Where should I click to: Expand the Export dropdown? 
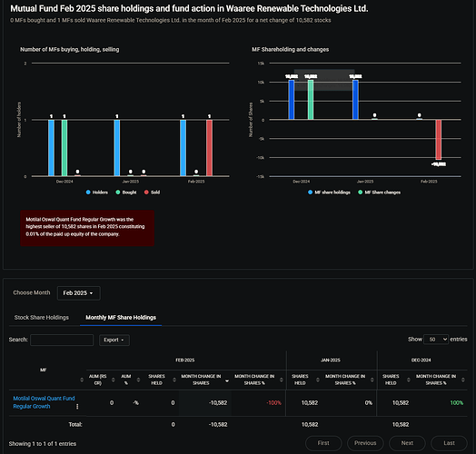pos(114,340)
